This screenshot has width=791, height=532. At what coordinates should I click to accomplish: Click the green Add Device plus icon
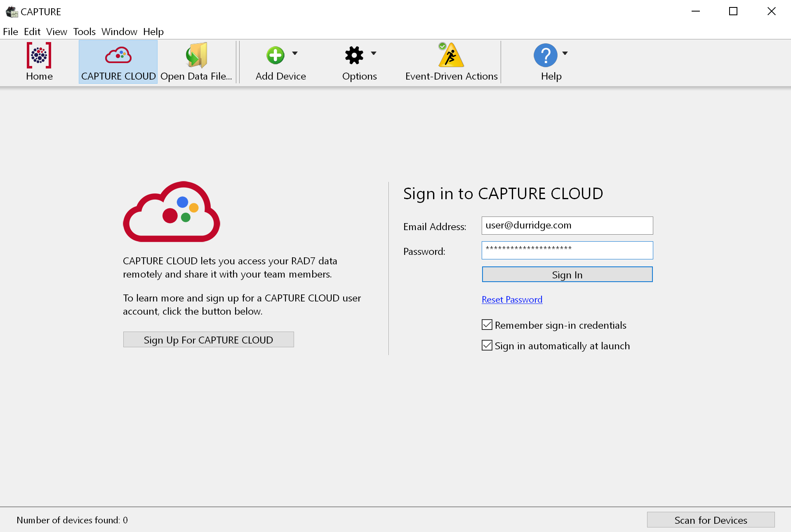(x=275, y=55)
